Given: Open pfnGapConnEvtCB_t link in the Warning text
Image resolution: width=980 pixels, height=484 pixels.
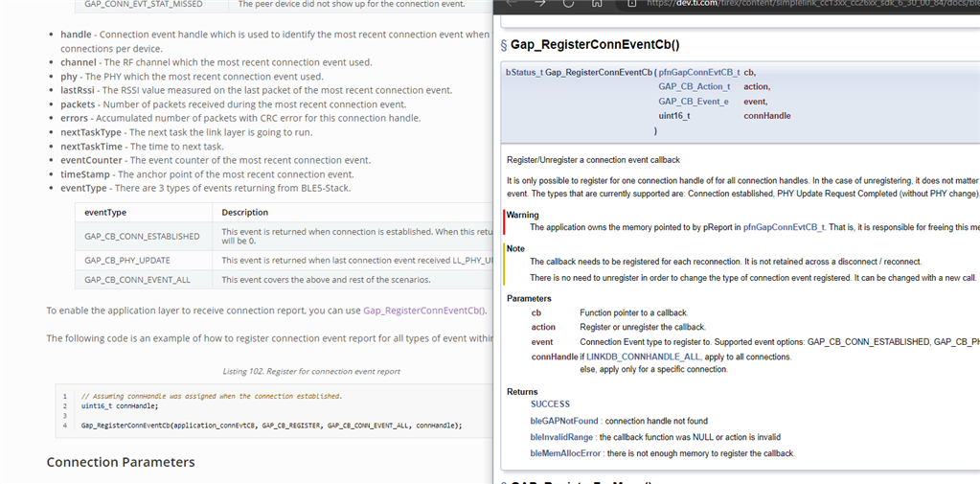Looking at the screenshot, I should [784, 227].
